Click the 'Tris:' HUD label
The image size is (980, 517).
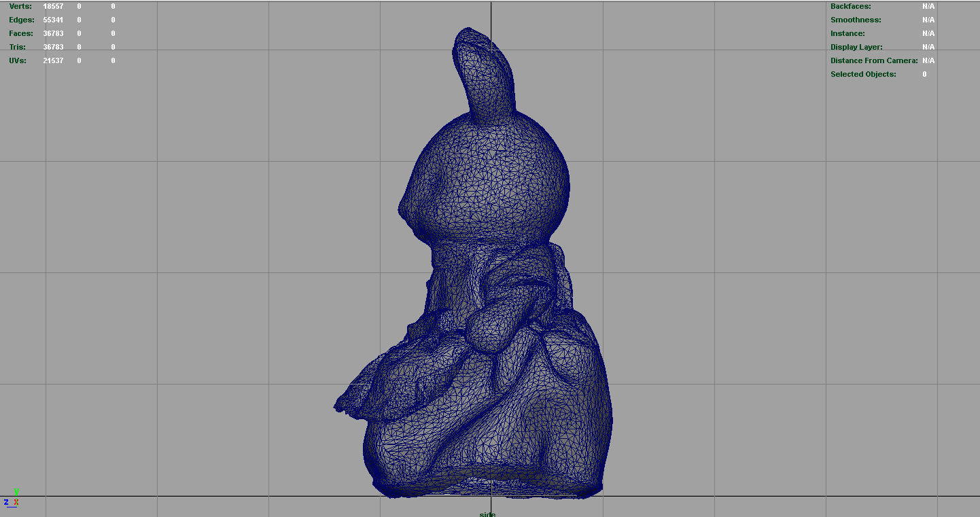point(18,47)
